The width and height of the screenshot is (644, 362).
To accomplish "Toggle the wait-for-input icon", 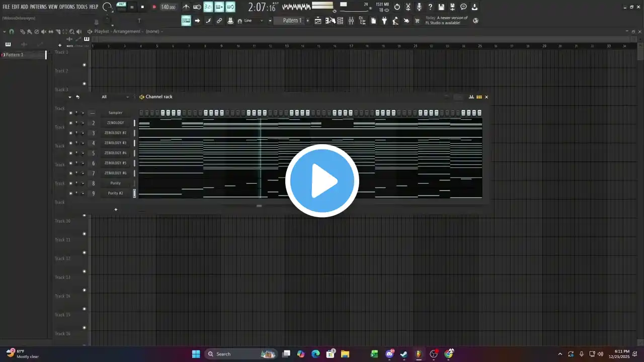I will pos(197,7).
